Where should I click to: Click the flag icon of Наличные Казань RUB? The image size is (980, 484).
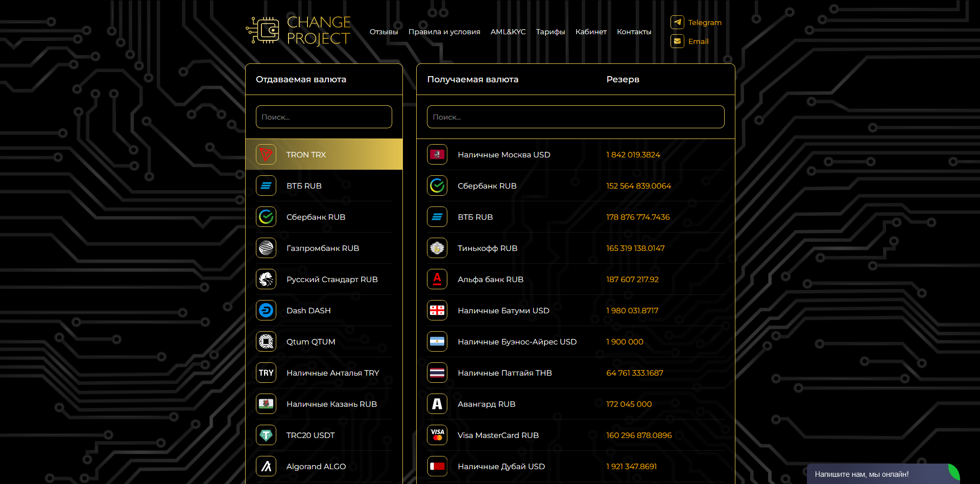pyautogui.click(x=266, y=404)
